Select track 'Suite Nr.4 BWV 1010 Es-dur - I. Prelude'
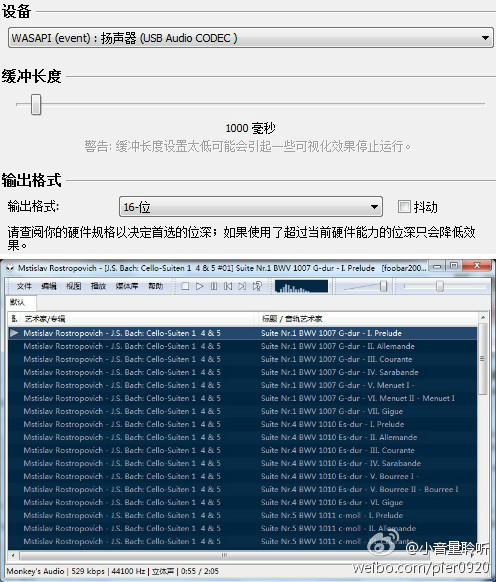The height and width of the screenshot is (582, 496). [243, 424]
